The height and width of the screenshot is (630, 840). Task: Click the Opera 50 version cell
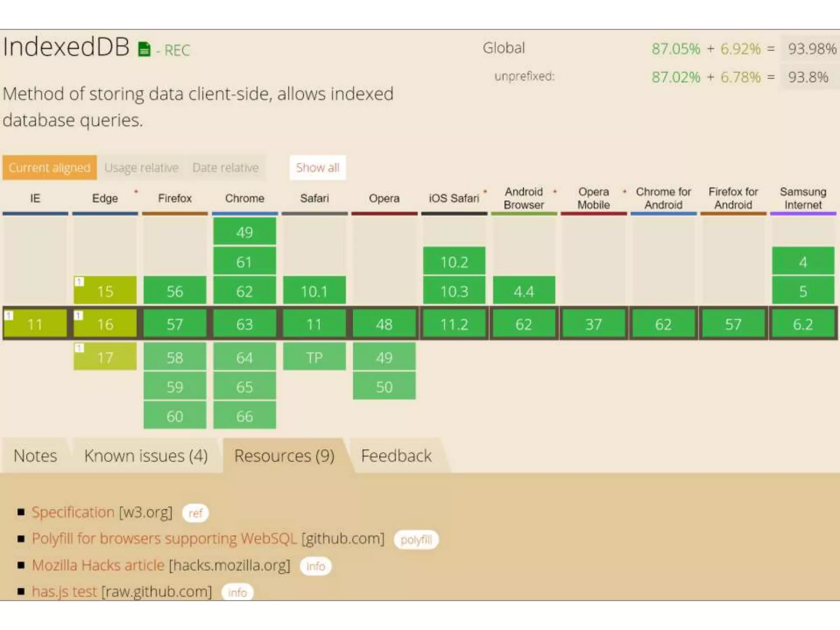(x=384, y=386)
